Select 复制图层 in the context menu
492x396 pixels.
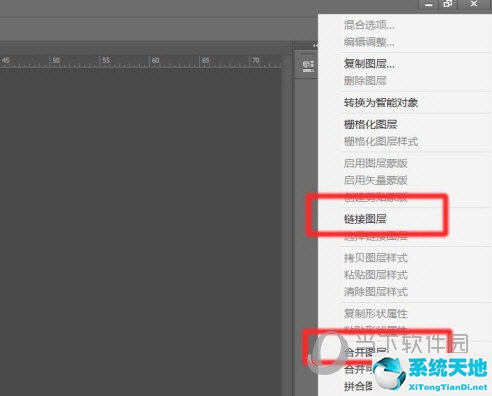click(369, 63)
